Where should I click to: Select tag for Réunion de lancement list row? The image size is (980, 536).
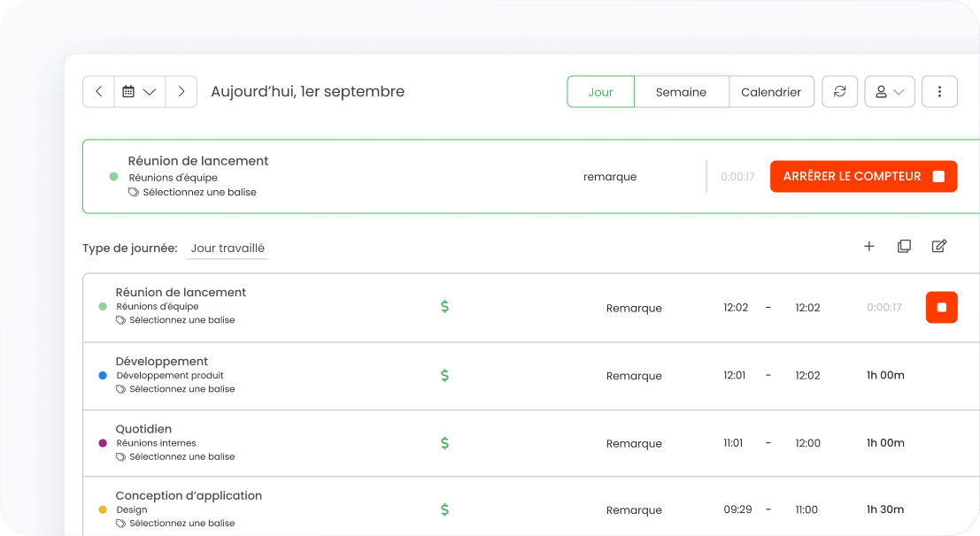[175, 320]
